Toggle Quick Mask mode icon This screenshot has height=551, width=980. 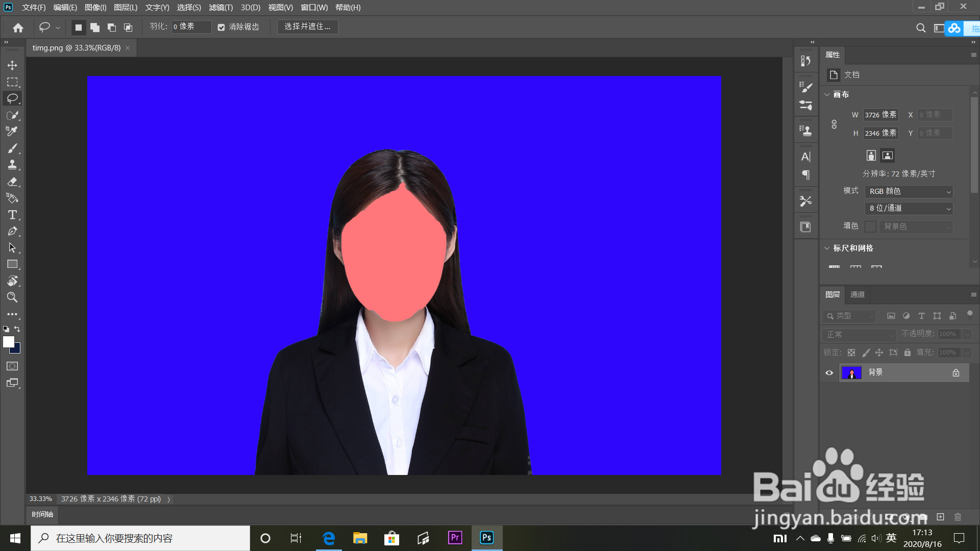12,366
